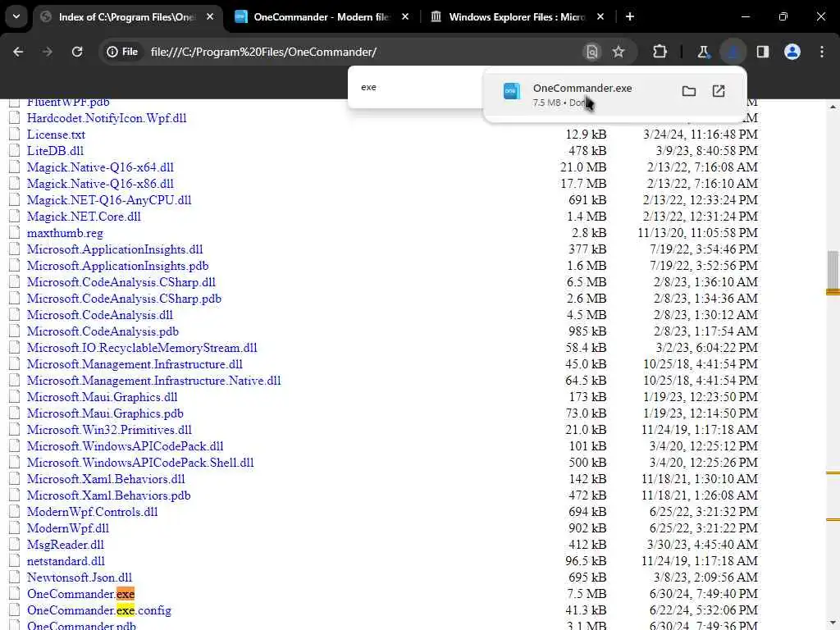This screenshot has width=840, height=630.
Task: Open Microsoft.CodeAnalysis.dll link
Action: (x=100, y=315)
